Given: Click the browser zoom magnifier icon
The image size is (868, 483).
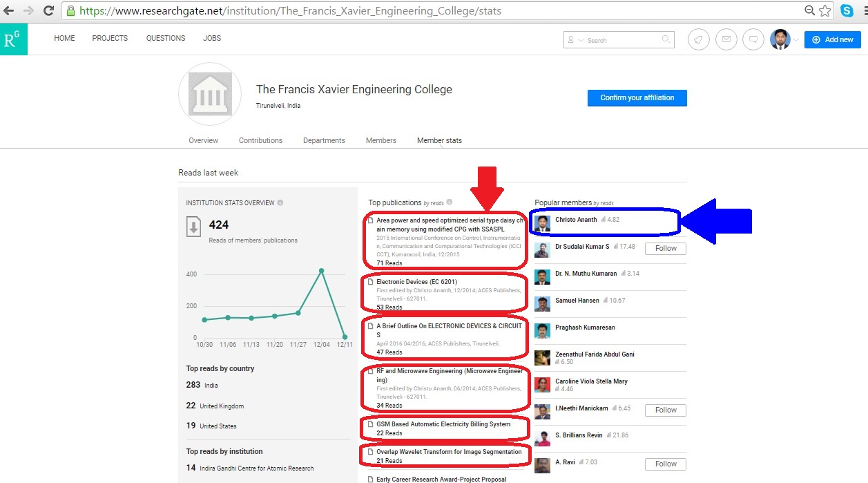Looking at the screenshot, I should tap(811, 11).
